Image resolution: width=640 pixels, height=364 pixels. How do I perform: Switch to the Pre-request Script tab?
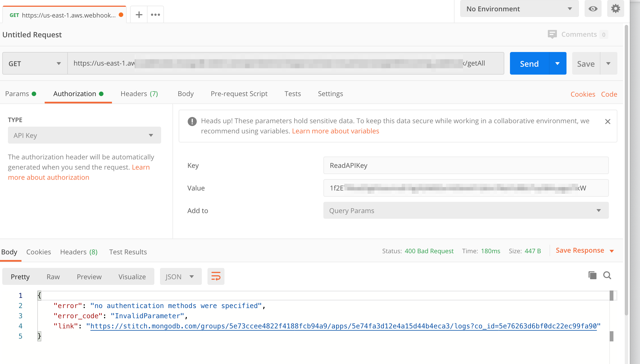[239, 94]
